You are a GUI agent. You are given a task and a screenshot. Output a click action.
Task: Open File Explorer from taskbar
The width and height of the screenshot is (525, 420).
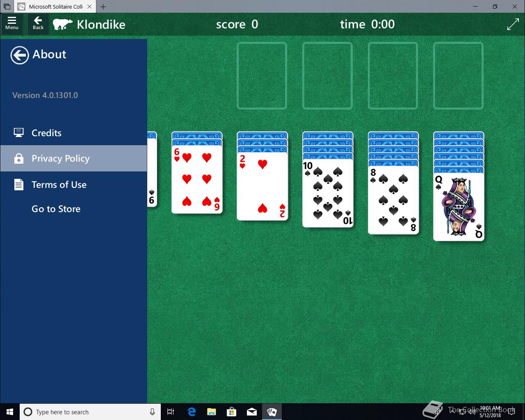(x=211, y=412)
